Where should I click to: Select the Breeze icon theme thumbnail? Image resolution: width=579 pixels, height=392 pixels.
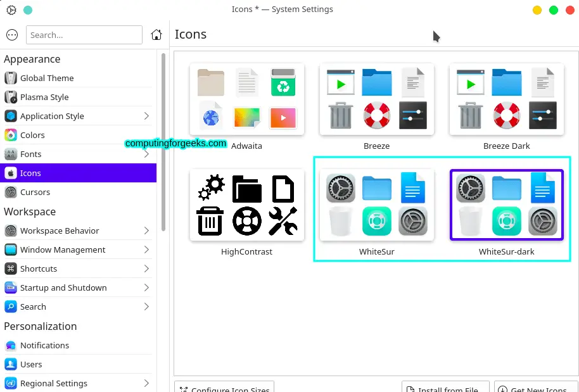pos(377,99)
